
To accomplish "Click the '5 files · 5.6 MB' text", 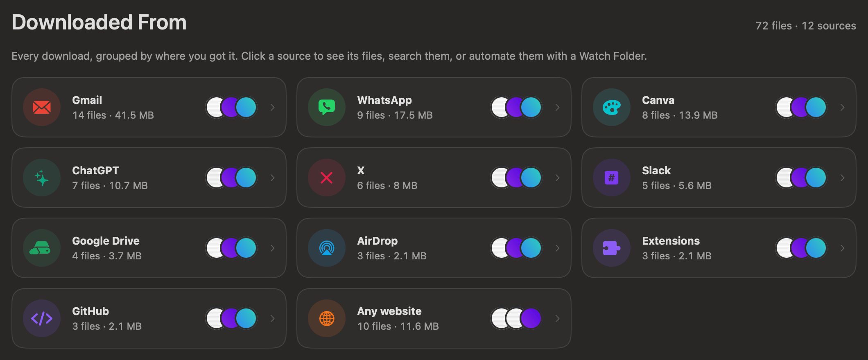I will click(x=677, y=186).
